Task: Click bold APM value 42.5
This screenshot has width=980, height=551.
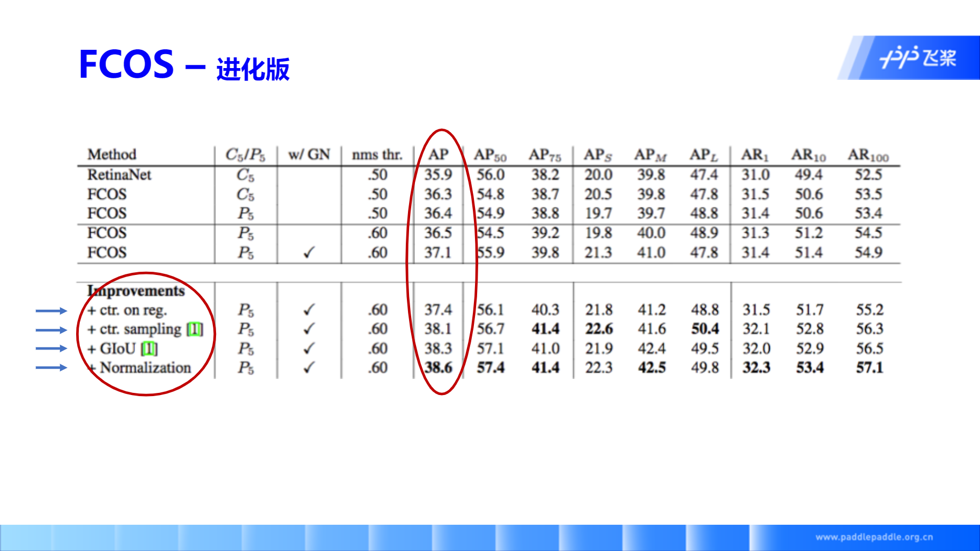Action: coord(651,368)
